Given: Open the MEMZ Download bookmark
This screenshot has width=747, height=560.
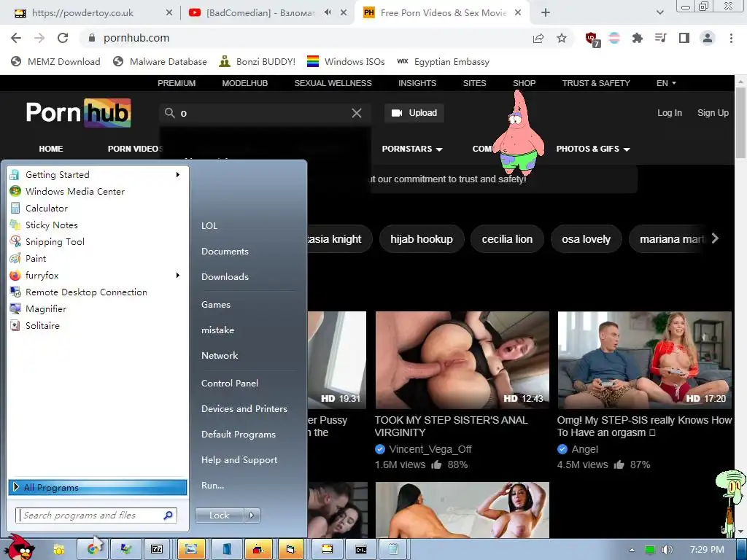Looking at the screenshot, I should 55,61.
